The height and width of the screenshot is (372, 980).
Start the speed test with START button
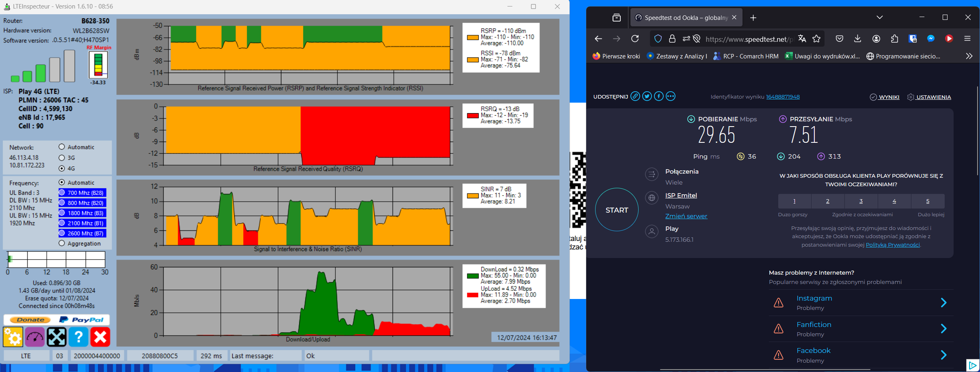pyautogui.click(x=617, y=210)
